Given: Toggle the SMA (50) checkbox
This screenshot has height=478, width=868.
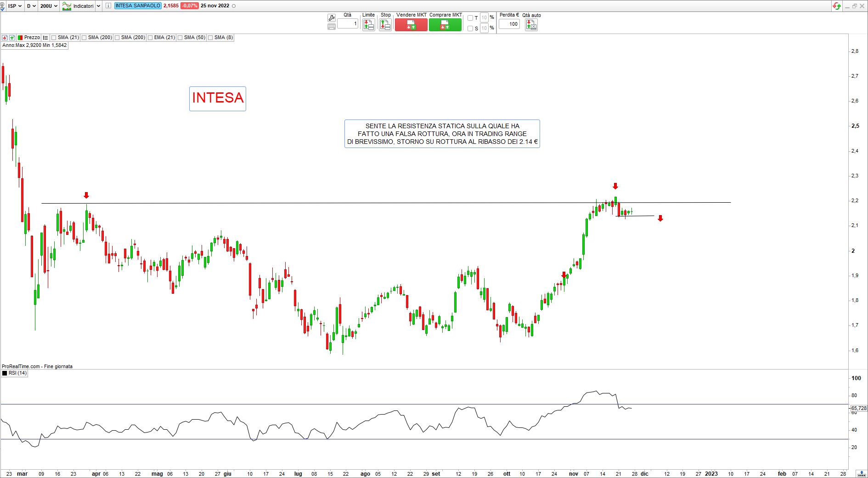Looking at the screenshot, I should click(x=180, y=38).
